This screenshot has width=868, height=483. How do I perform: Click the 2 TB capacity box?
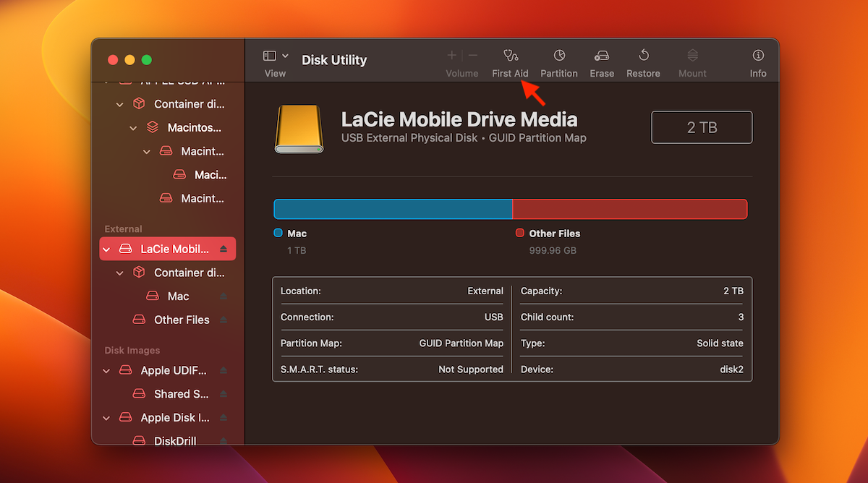pyautogui.click(x=702, y=127)
